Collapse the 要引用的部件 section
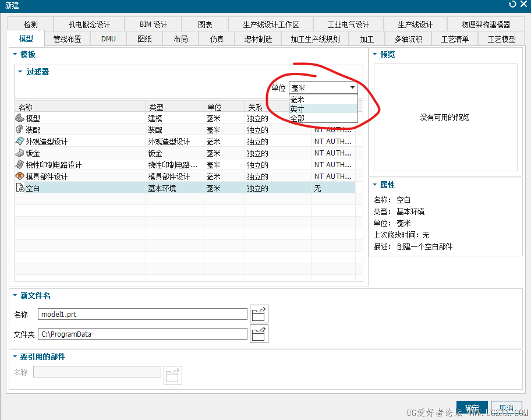 pos(15,357)
